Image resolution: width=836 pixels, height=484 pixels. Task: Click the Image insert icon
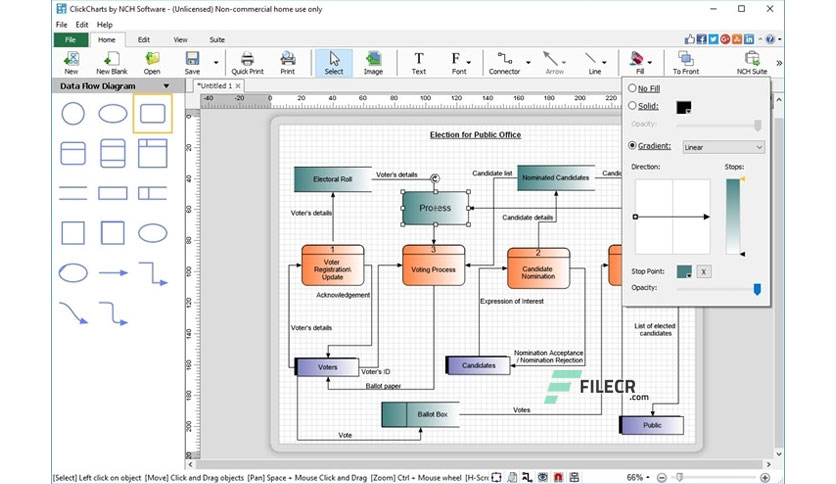pos(373,58)
